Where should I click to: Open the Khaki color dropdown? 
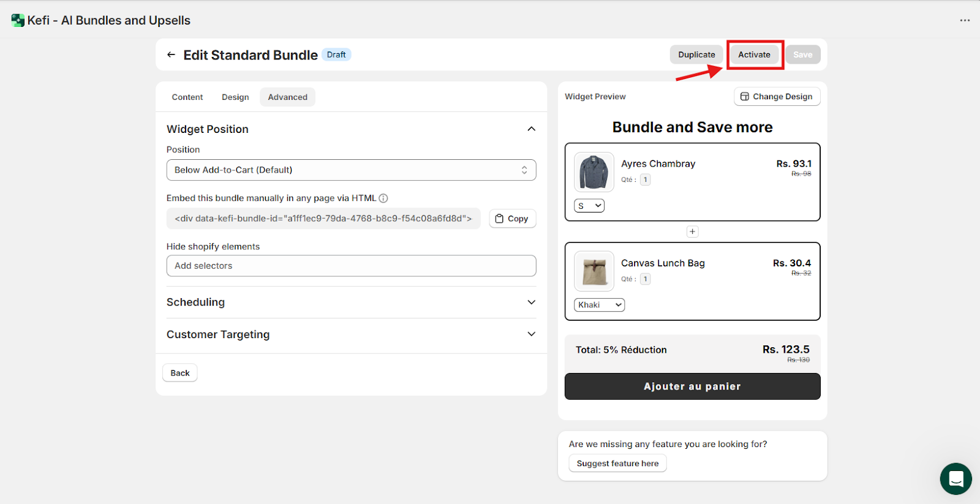[599, 305]
